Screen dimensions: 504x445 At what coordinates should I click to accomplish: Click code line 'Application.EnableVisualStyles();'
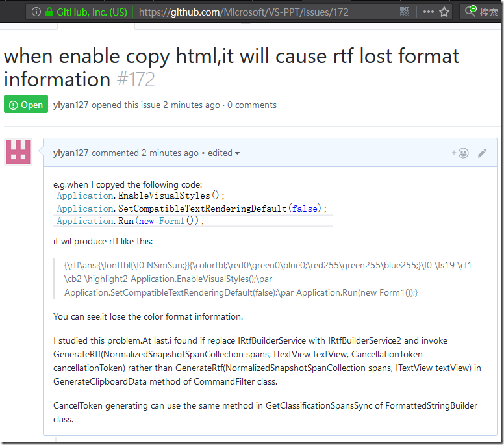(x=140, y=196)
